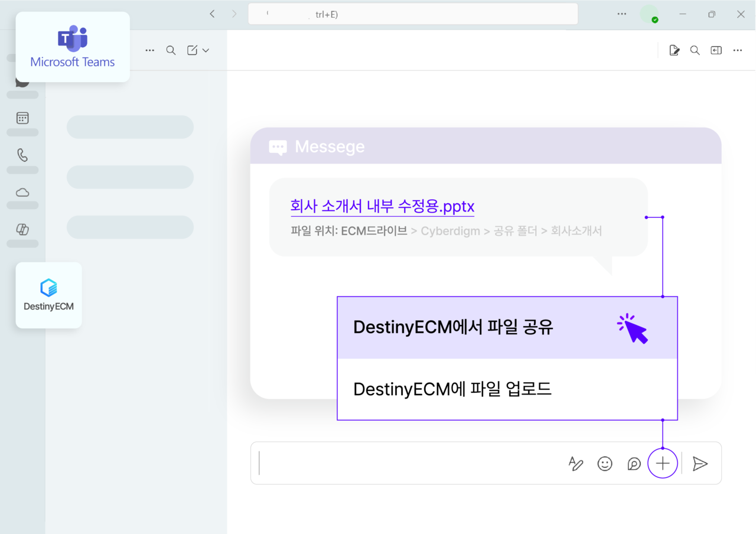
Task: Choose 'DestinyECM에 파일 업로드' menu entry
Action: (x=452, y=389)
